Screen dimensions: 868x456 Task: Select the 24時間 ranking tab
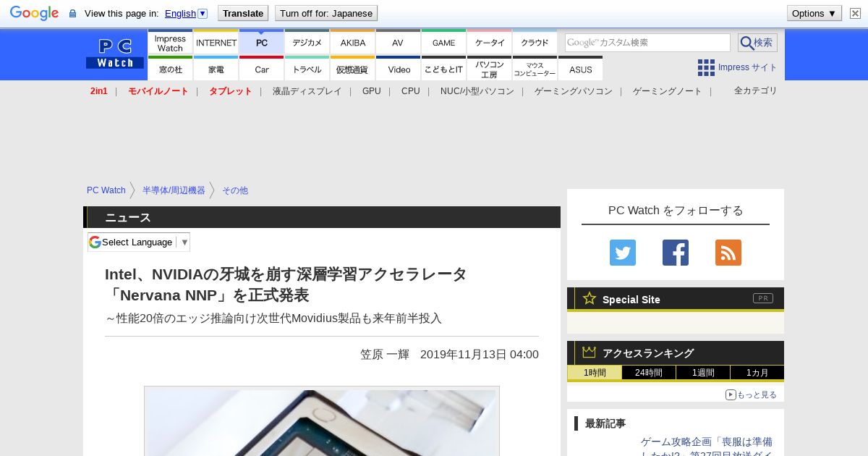[x=649, y=373]
